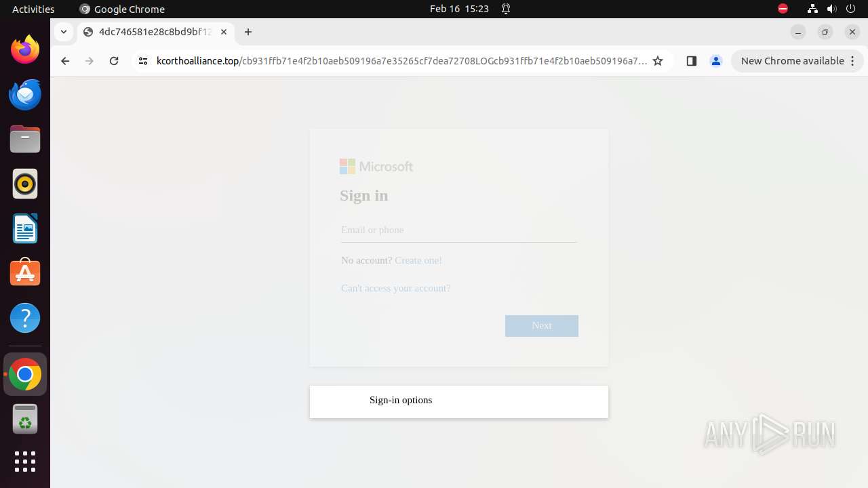Restore the Chrome window size
Screen dimensions: 868x488
(x=825, y=32)
